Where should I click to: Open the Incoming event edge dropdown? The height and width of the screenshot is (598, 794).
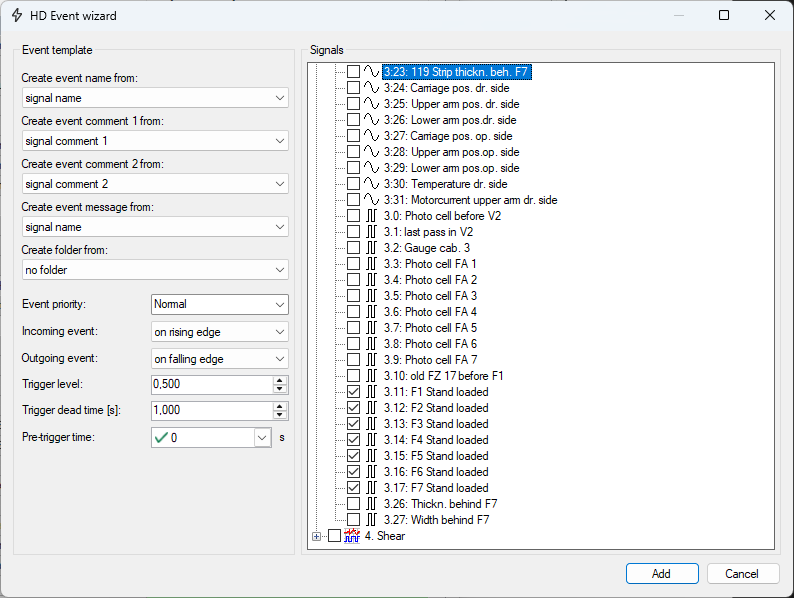[x=220, y=331]
